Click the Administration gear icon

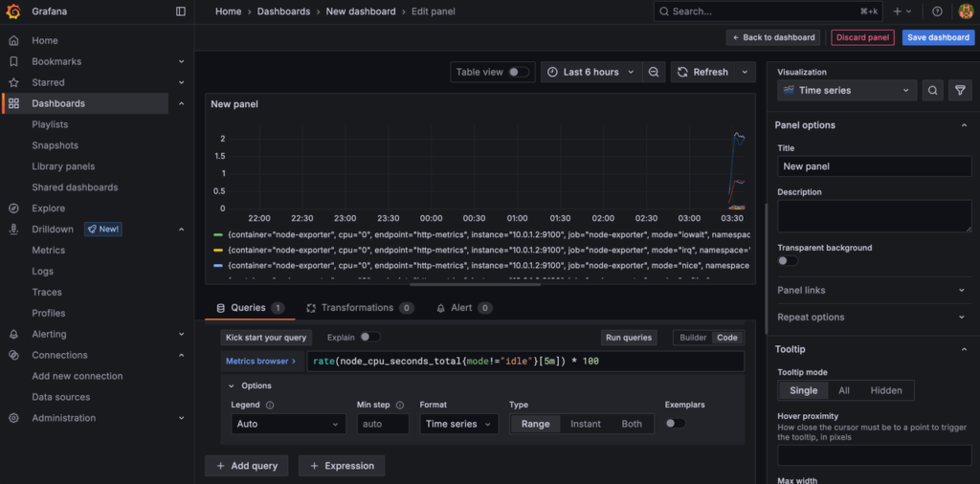tap(13, 418)
